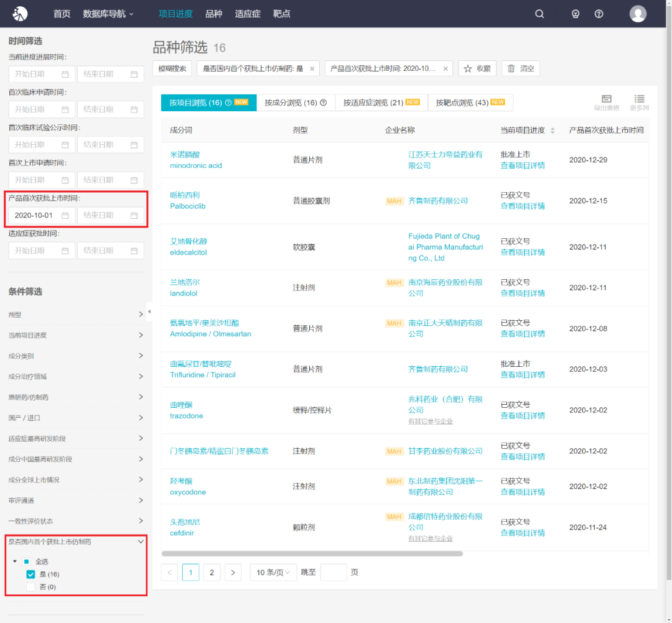This screenshot has width=672, height=623.
Task: Open calendar icon of 适应症获批时间 start date
Action: pos(65,251)
